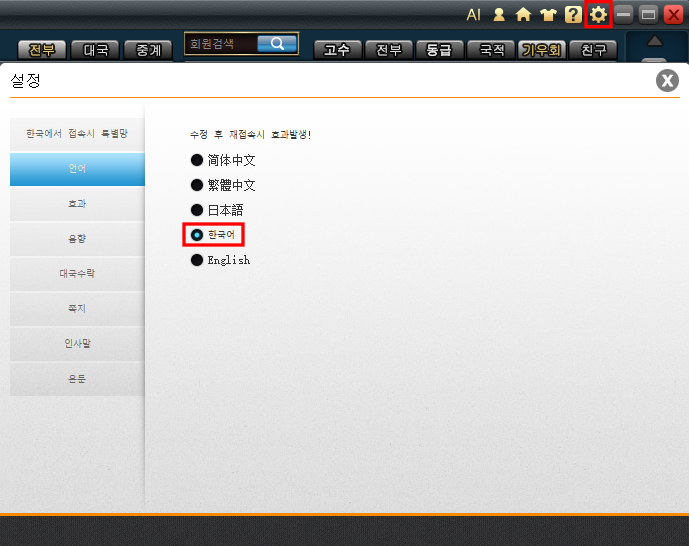Open the 효과 settings section
The height and width of the screenshot is (546, 689).
77,204
